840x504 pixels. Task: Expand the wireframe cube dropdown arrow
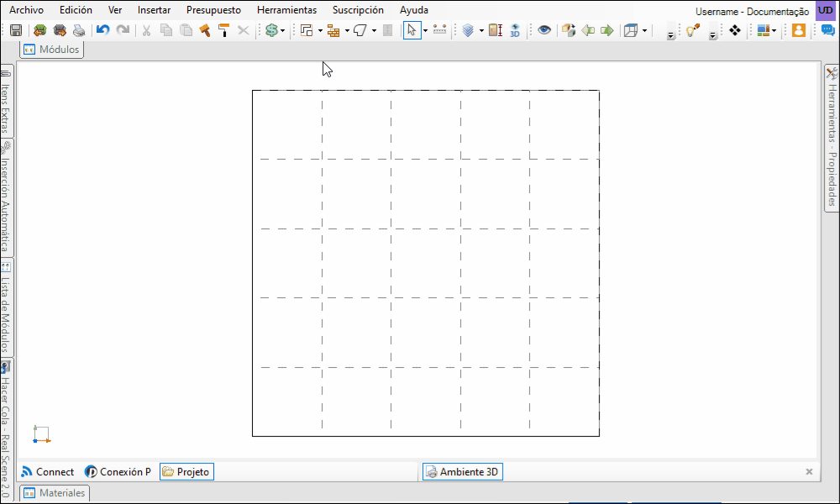tap(644, 30)
